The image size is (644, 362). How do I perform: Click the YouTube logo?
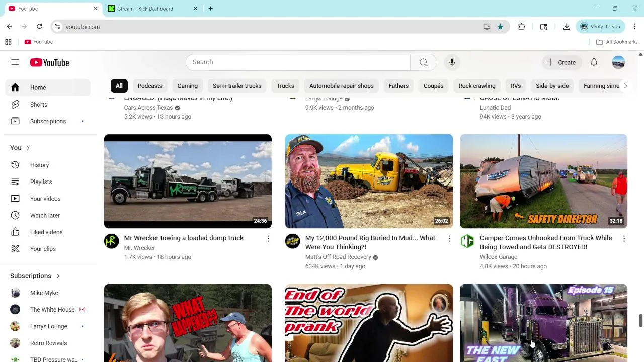(49, 62)
